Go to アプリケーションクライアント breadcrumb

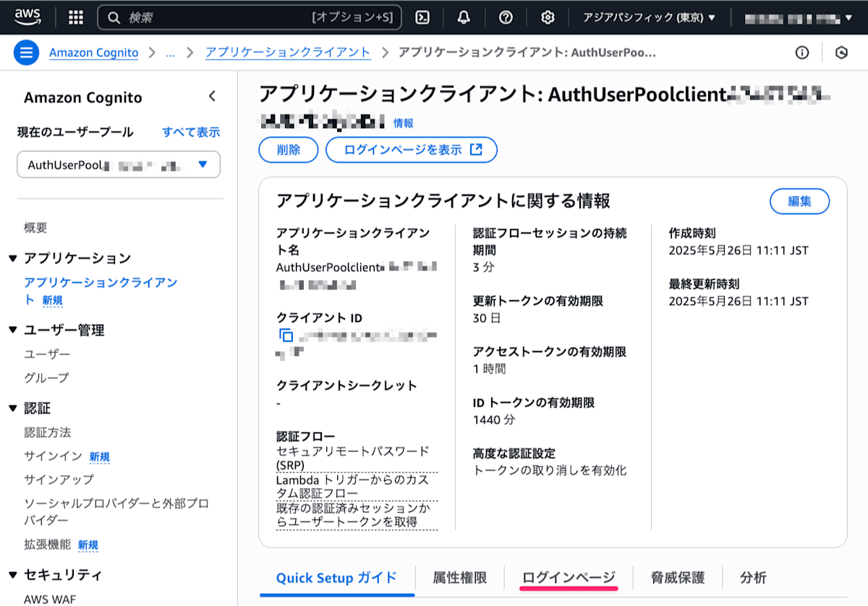point(288,53)
